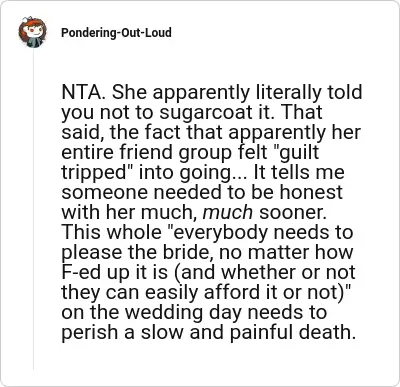Click the word "sugarcoat" in the comment
The image size is (400, 387).
[205, 113]
